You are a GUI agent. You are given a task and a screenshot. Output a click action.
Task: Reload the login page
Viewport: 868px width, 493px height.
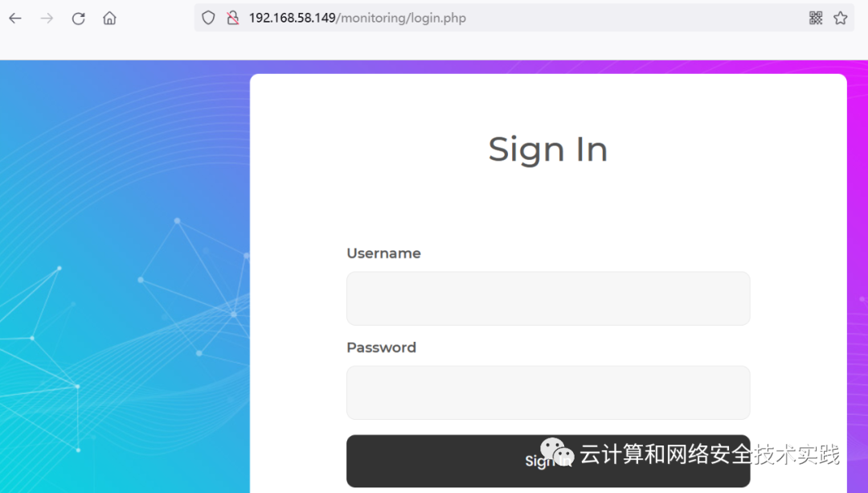coord(78,18)
